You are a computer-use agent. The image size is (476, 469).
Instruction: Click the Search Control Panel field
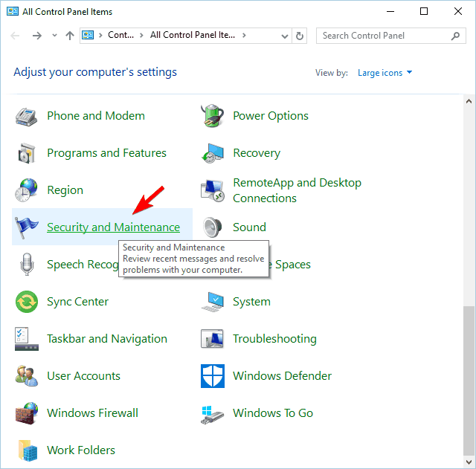[x=390, y=36]
